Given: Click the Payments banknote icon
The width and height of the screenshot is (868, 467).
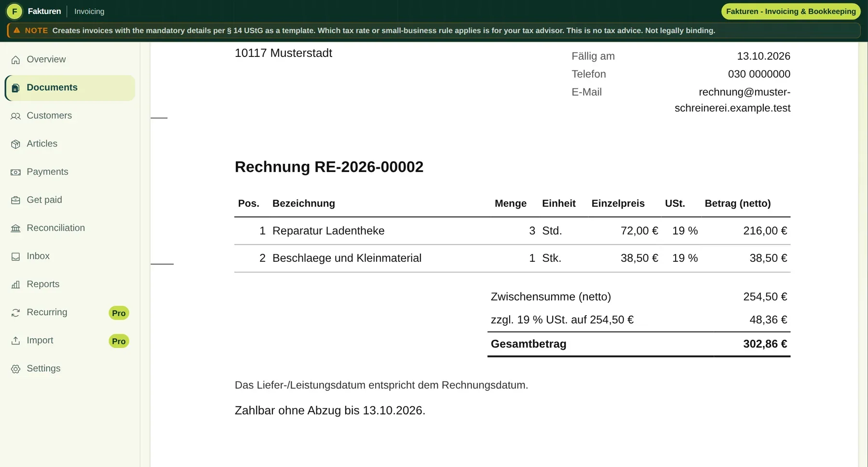Looking at the screenshot, I should tap(15, 172).
